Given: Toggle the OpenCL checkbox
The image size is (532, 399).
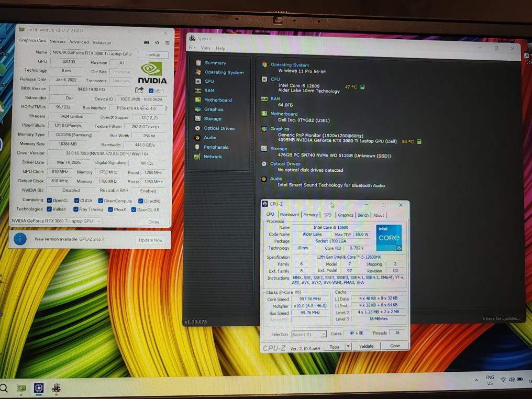Looking at the screenshot, I should (50, 200).
